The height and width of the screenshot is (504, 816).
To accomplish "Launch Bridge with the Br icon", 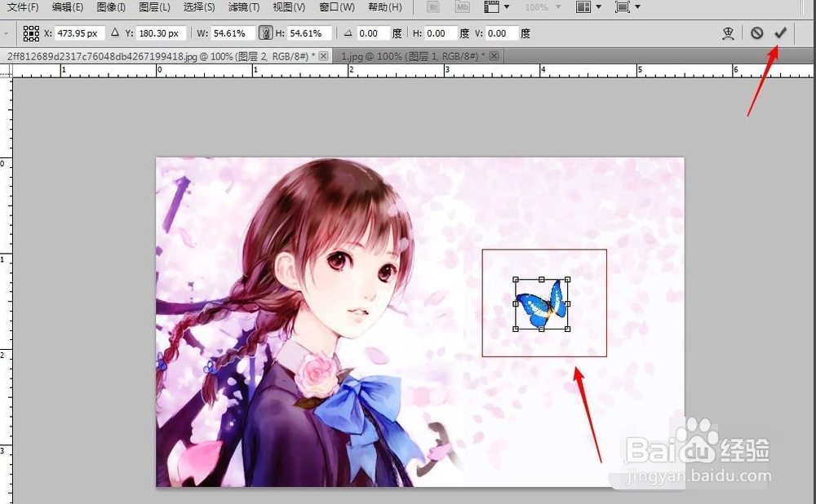I will tap(432, 7).
